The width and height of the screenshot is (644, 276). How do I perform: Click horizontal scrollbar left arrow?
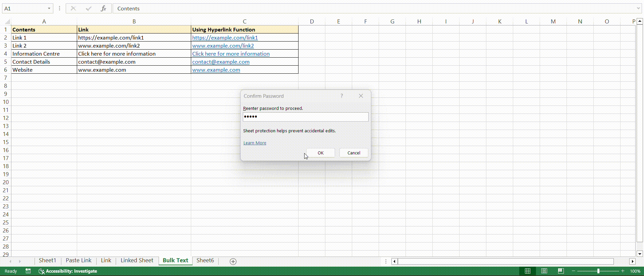click(x=394, y=261)
